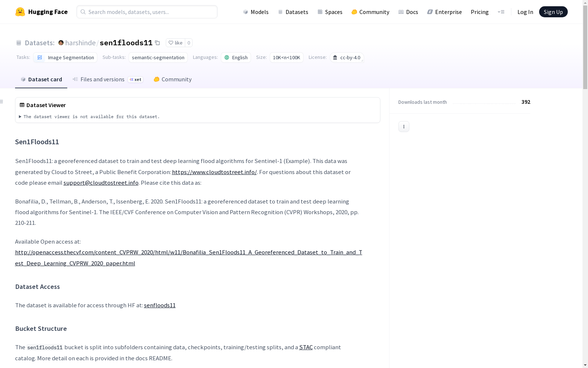
Task: Click the Hugging Face logo icon
Action: 20,12
